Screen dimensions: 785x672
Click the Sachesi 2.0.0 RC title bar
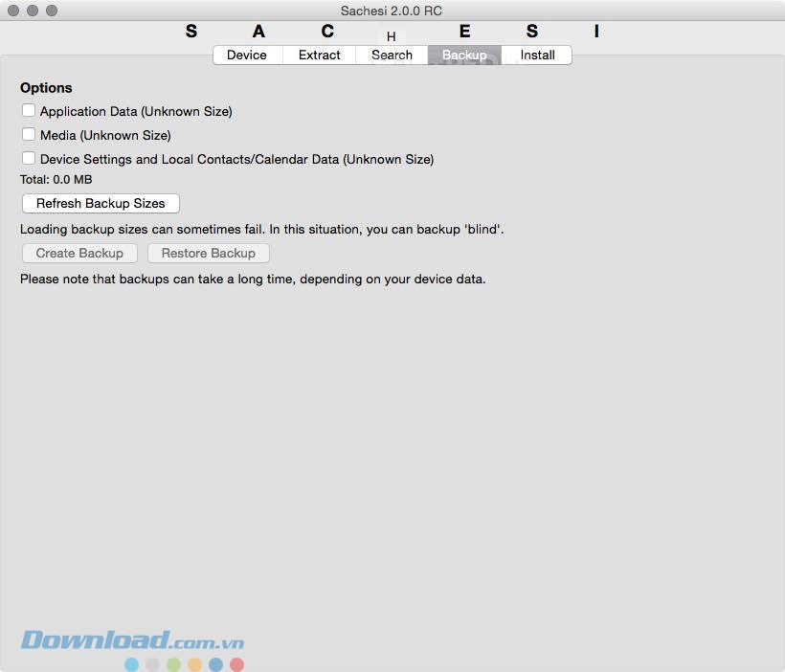[392, 11]
